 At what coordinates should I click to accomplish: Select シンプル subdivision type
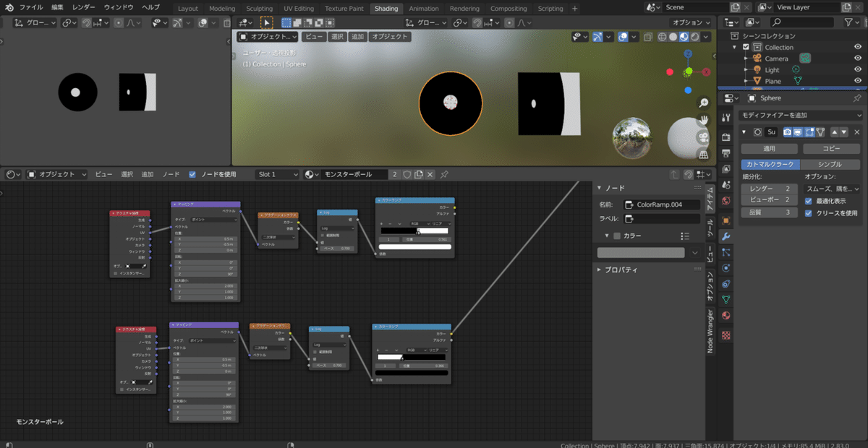tap(830, 164)
